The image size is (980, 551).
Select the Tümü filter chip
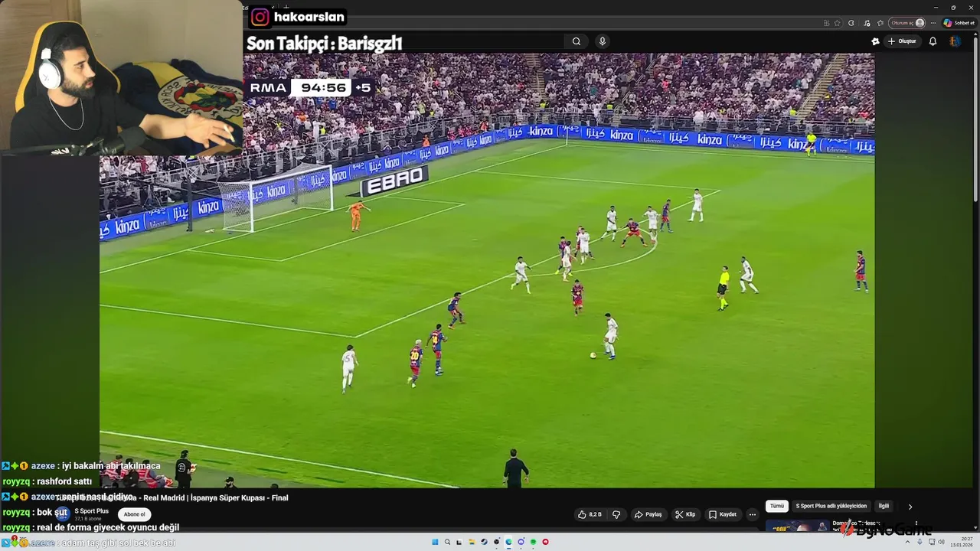[x=777, y=506]
